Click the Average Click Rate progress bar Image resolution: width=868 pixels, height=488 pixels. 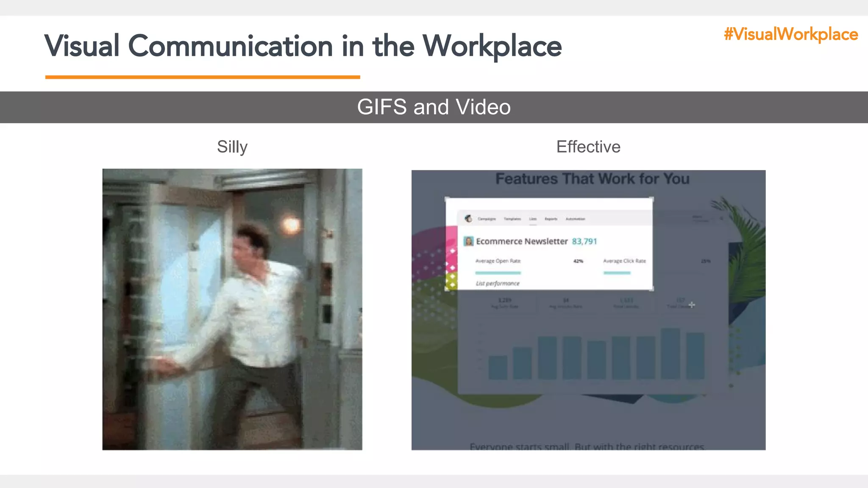coord(617,273)
